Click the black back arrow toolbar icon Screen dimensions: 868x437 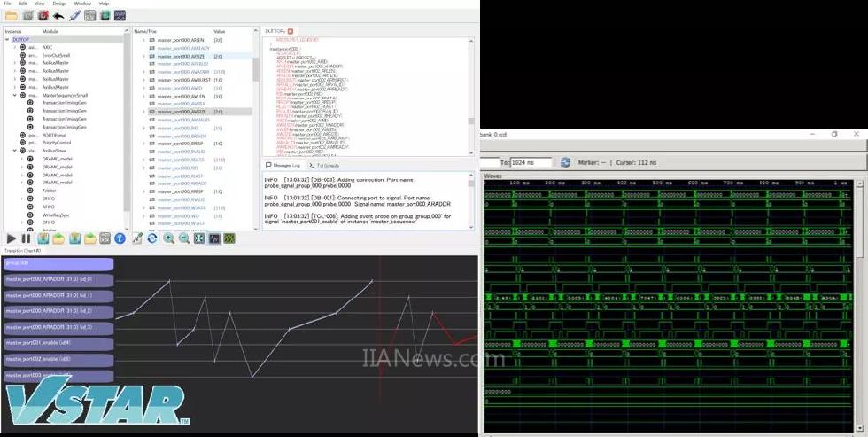point(58,15)
